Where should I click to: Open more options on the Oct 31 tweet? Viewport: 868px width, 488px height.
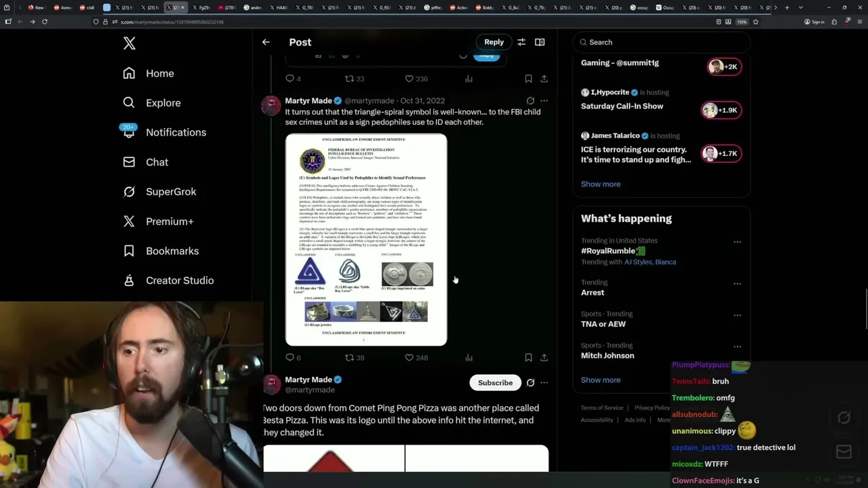click(544, 101)
